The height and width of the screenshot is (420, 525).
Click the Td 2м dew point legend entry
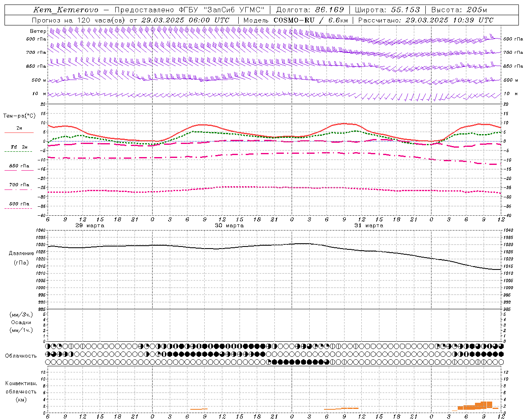click(19, 147)
